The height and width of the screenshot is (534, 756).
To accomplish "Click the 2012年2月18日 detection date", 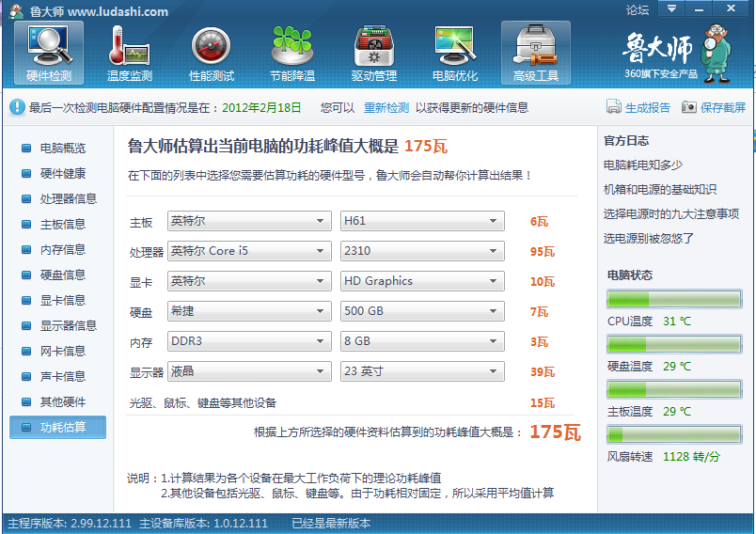I will click(261, 107).
